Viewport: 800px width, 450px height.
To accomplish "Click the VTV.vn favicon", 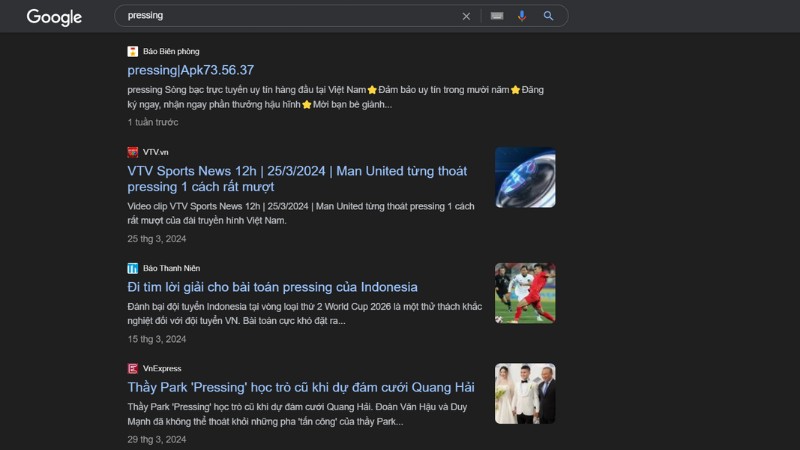I will (x=133, y=152).
